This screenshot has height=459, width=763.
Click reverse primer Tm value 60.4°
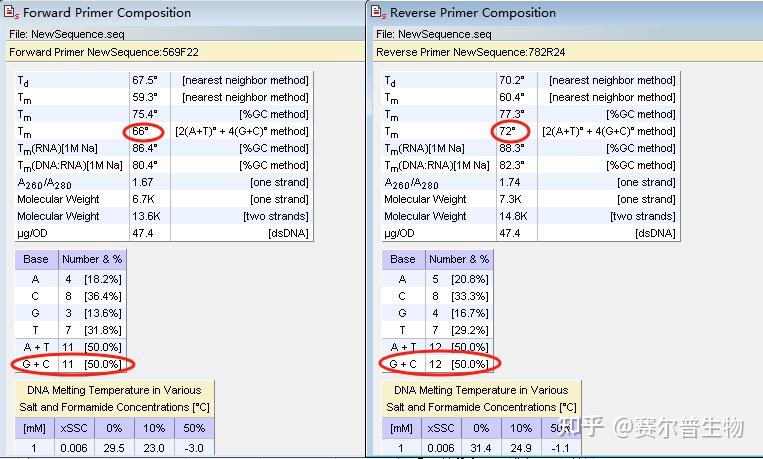coord(511,97)
